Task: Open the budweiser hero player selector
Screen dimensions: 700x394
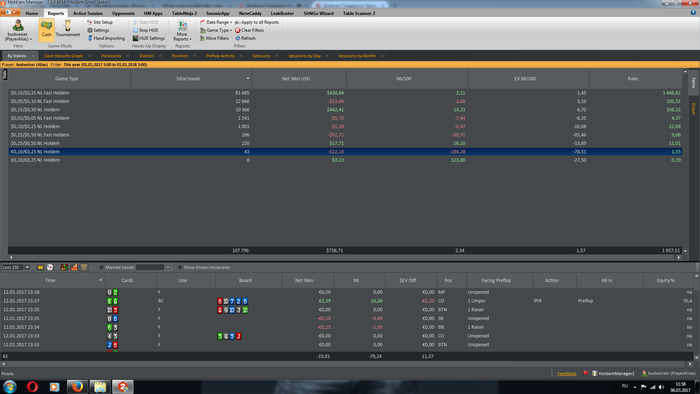Action: [x=18, y=30]
